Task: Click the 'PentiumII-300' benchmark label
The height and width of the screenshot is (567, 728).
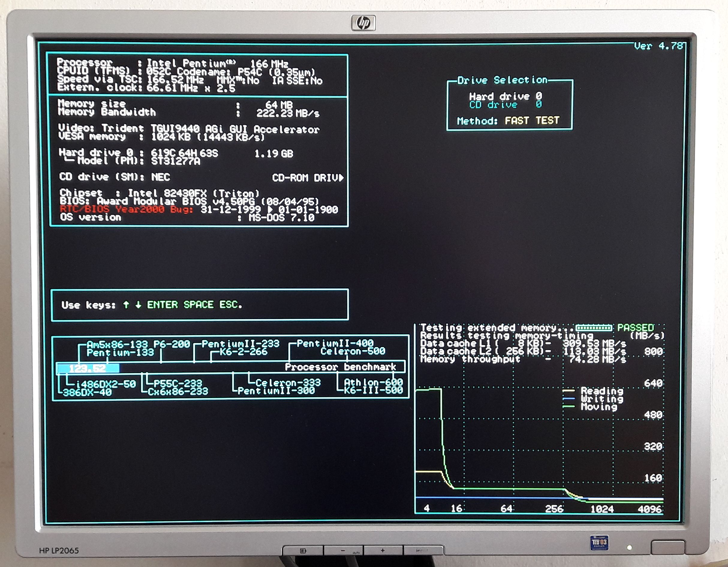Action: pos(276,390)
